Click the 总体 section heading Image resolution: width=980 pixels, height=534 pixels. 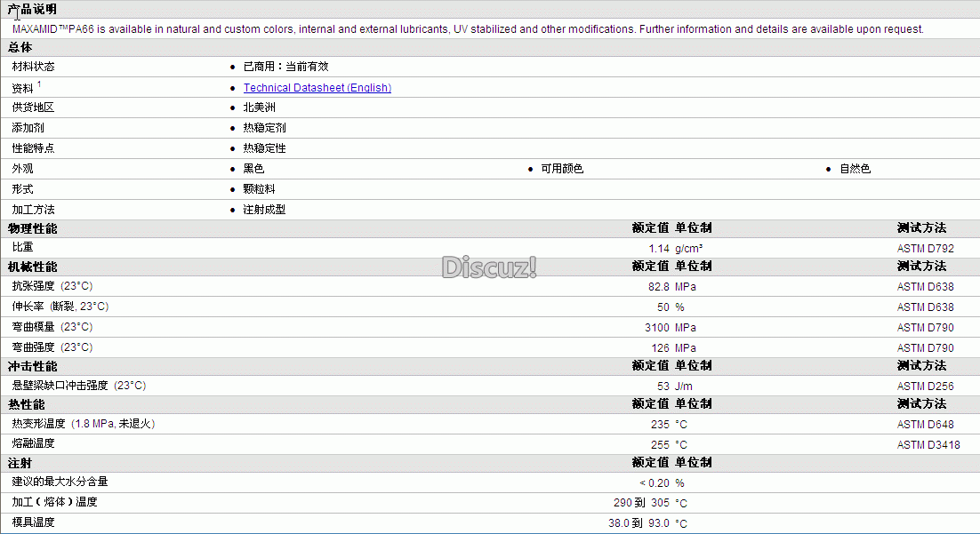click(20, 47)
